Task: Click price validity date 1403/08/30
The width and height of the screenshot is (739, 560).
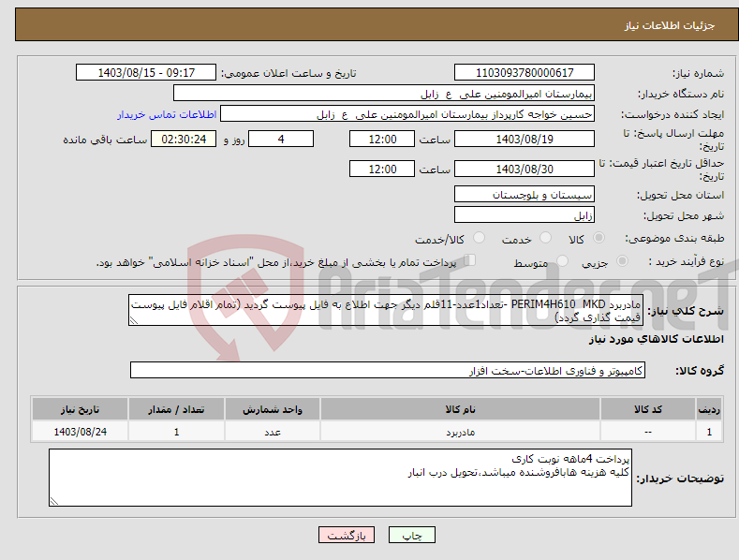Action: (525, 169)
